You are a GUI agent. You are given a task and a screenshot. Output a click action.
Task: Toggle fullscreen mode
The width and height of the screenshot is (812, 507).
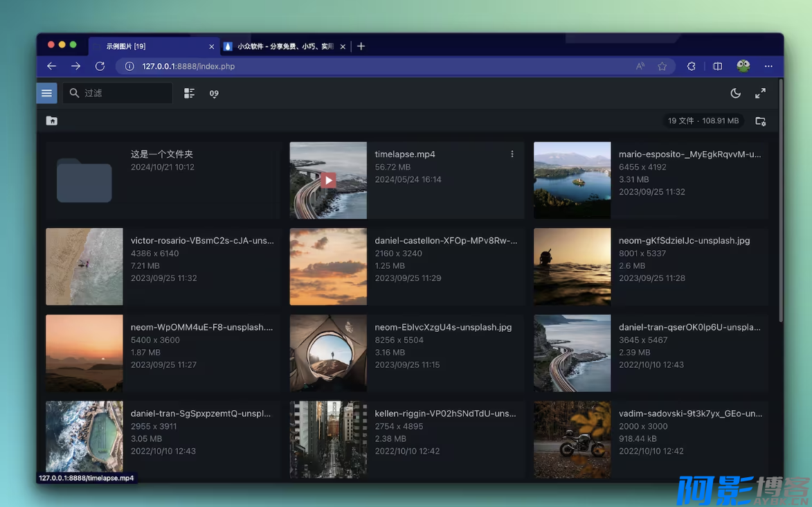click(760, 94)
